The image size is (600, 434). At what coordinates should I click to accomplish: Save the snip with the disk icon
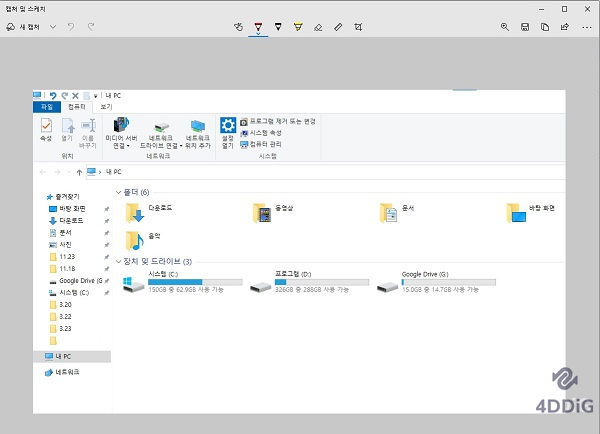tap(525, 25)
